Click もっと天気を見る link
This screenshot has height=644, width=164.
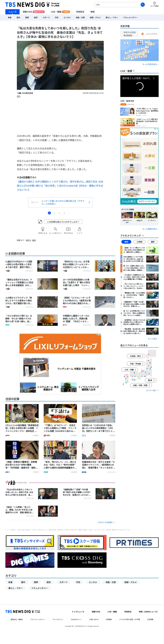tap(151, 64)
